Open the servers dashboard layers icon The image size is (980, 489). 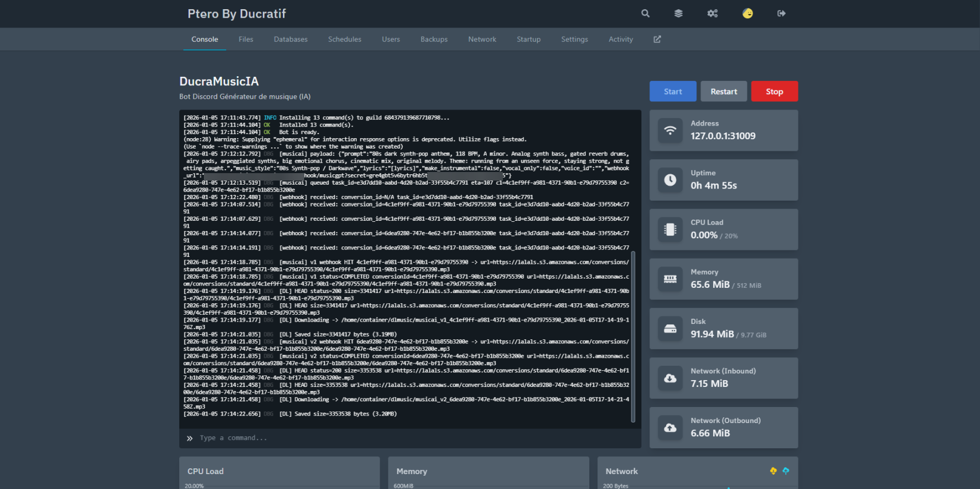coord(679,13)
